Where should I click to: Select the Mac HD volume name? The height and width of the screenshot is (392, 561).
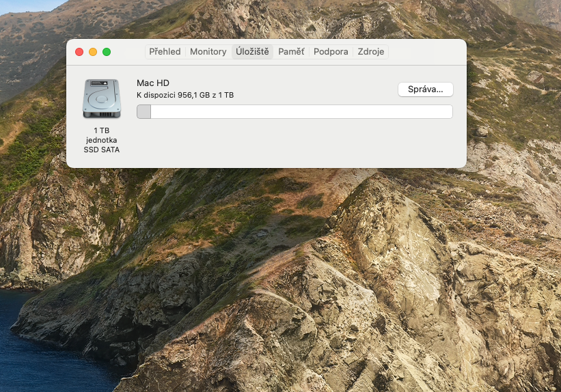(x=153, y=83)
